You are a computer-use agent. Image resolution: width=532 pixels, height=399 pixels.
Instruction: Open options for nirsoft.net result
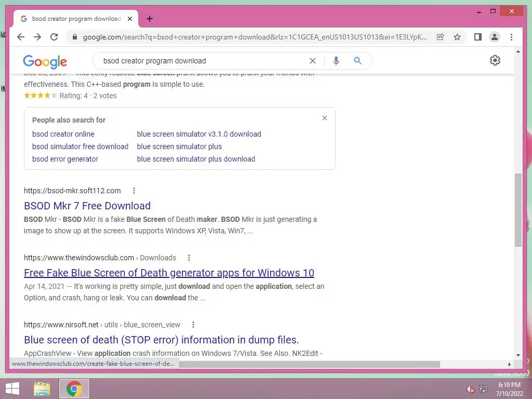(x=193, y=325)
